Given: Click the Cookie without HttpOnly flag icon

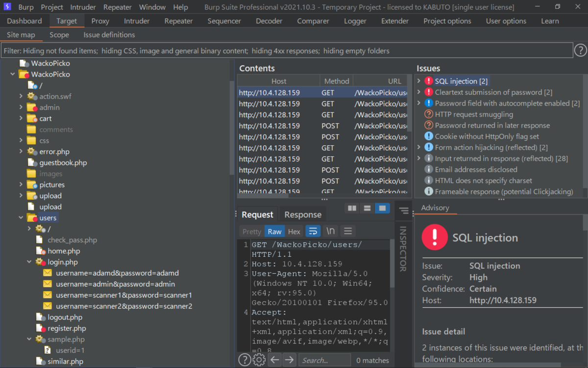Looking at the screenshot, I should [x=429, y=136].
